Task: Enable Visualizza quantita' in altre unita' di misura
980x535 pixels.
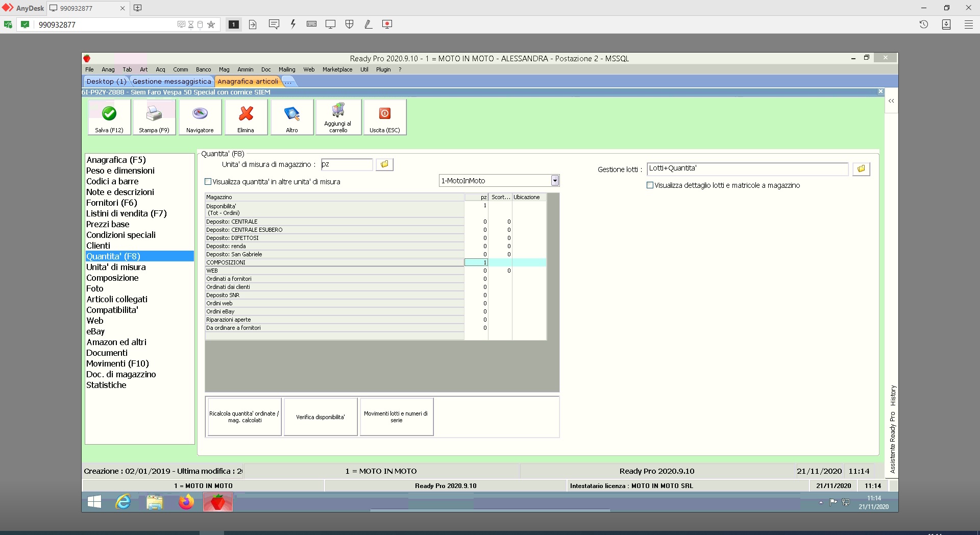Action: pos(208,182)
